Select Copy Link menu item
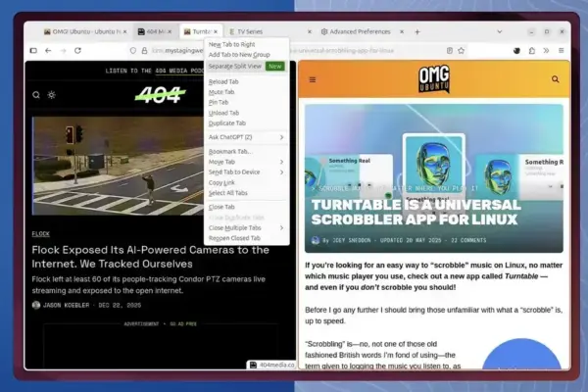Viewport: 588px width, 392px height. coord(246,182)
